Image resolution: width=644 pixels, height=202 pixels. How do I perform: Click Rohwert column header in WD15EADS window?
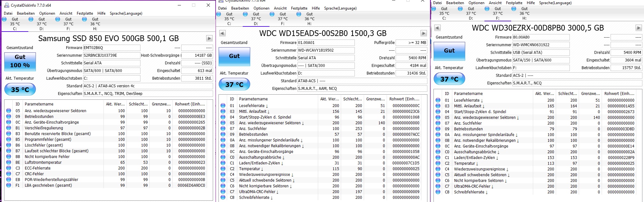[404, 99]
